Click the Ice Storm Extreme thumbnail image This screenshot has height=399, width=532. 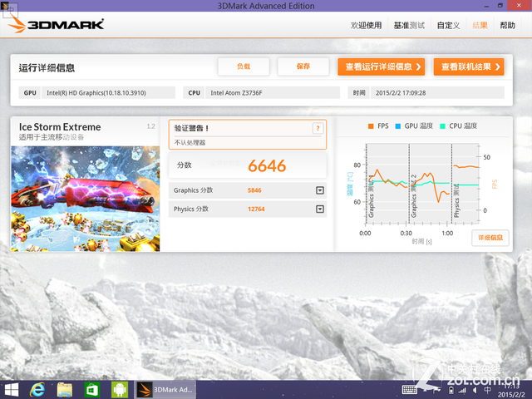click(x=85, y=199)
